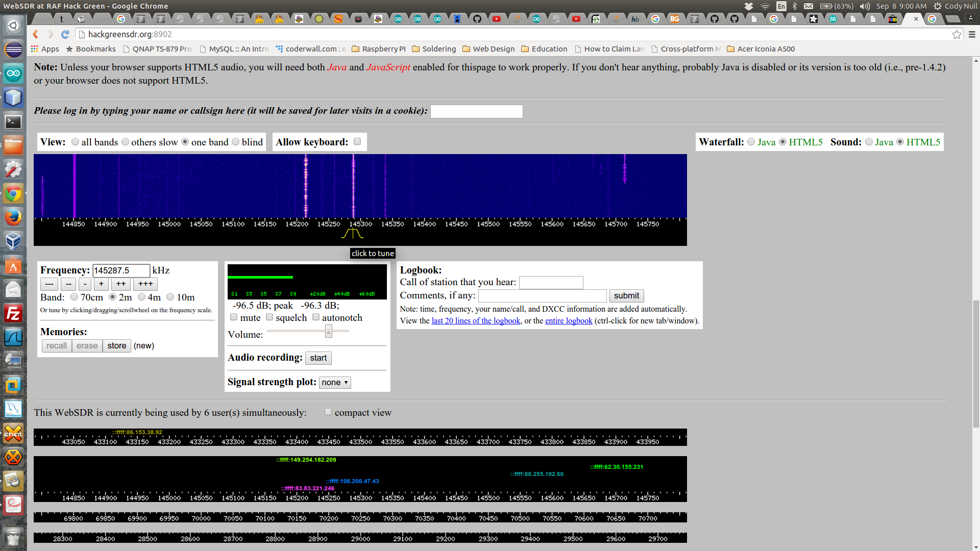The width and height of the screenshot is (980, 551).
Task: Open the coderwall.com bookmark
Action: coord(310,49)
